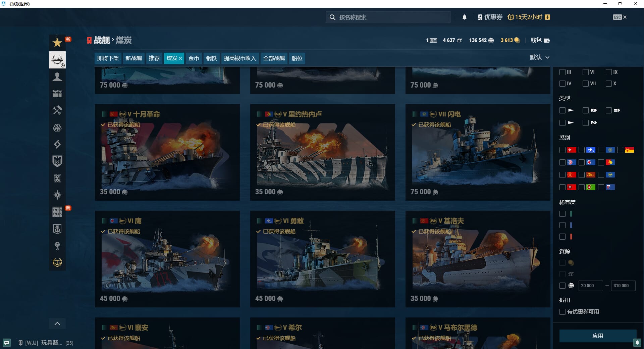Click the crane hook sidebar icon
Image resolution: width=644 pixels, height=349 pixels.
click(57, 246)
